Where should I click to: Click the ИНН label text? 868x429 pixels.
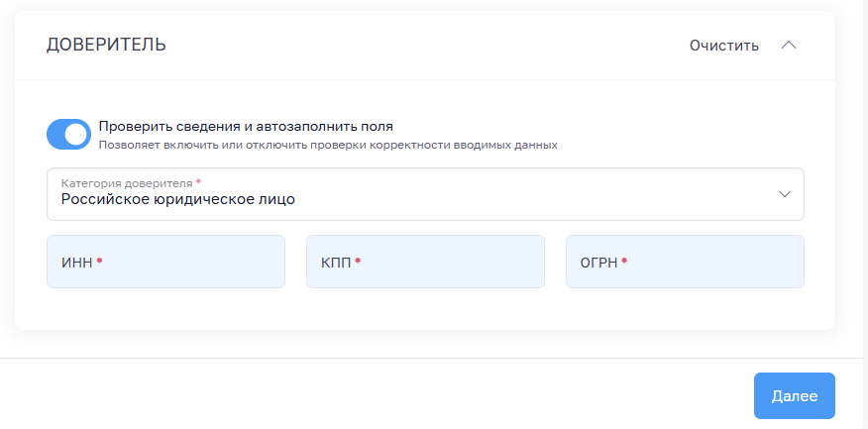click(x=76, y=262)
